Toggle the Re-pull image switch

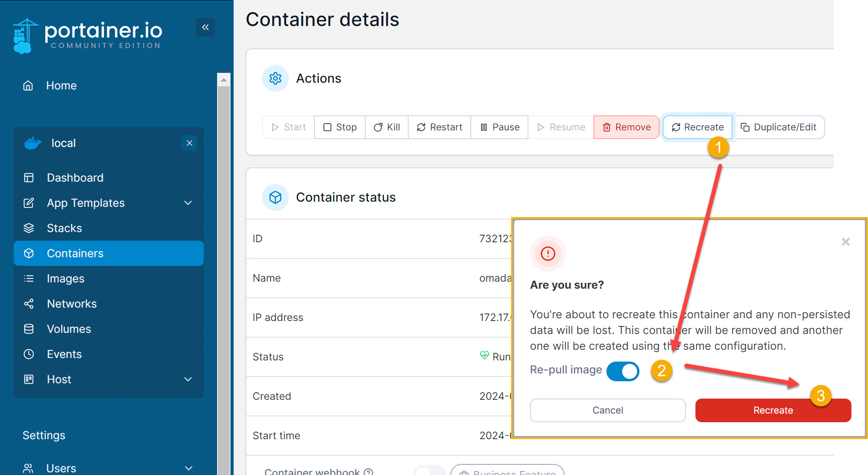623,371
